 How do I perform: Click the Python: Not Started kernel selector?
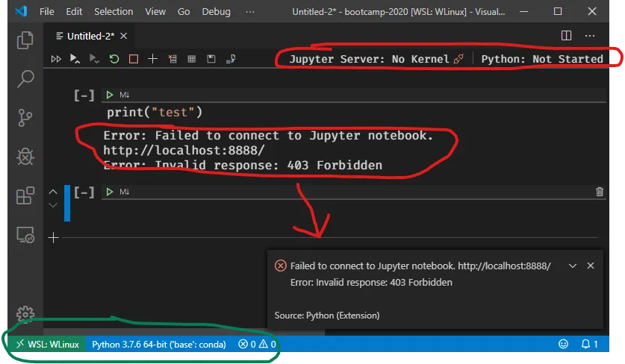[x=542, y=59]
